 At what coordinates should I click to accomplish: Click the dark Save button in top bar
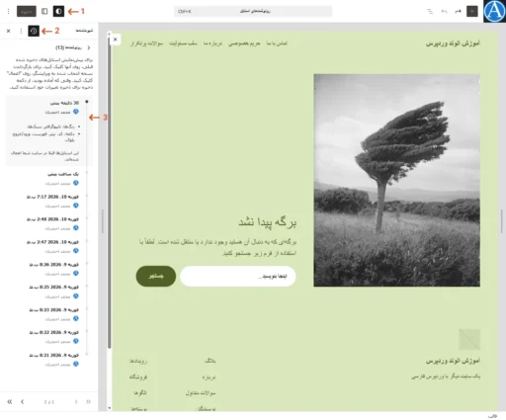point(27,11)
